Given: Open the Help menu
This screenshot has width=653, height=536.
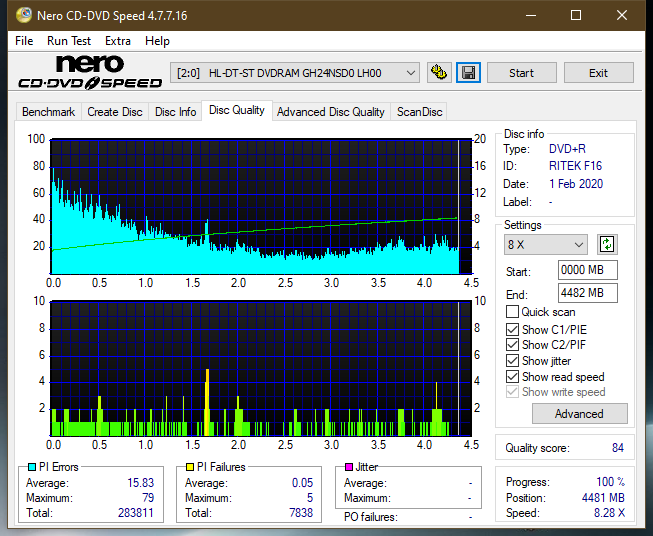Looking at the screenshot, I should (157, 41).
